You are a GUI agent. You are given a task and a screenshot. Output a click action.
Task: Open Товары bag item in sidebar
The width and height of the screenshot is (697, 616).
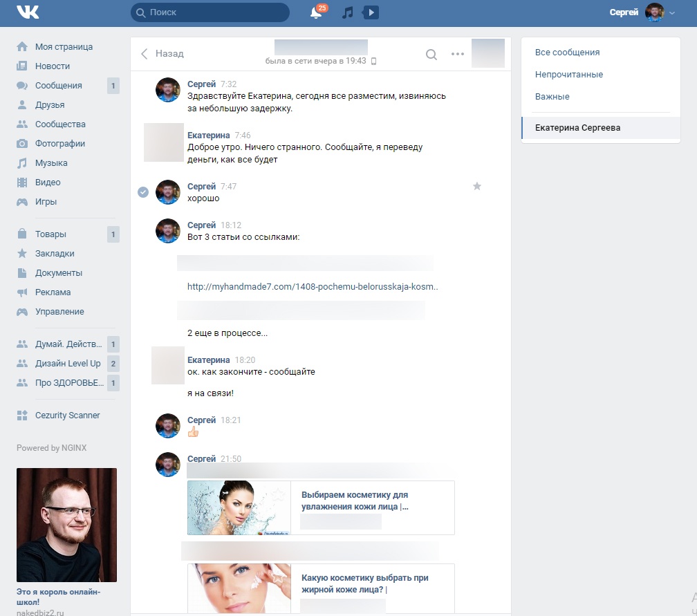[50, 234]
